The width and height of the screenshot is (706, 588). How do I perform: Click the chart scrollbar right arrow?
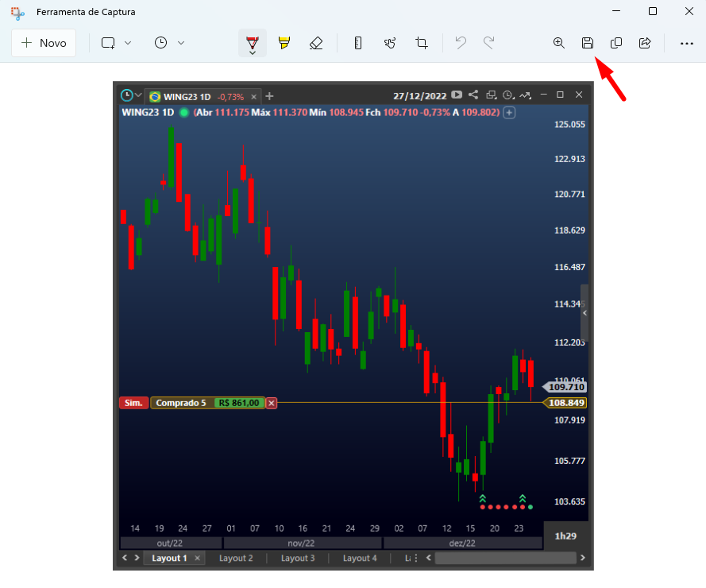[583, 558]
